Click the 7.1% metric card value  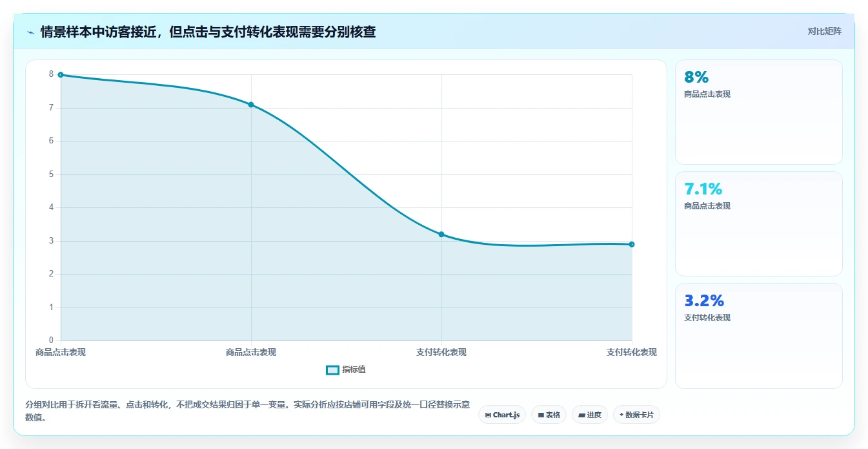[x=703, y=189]
